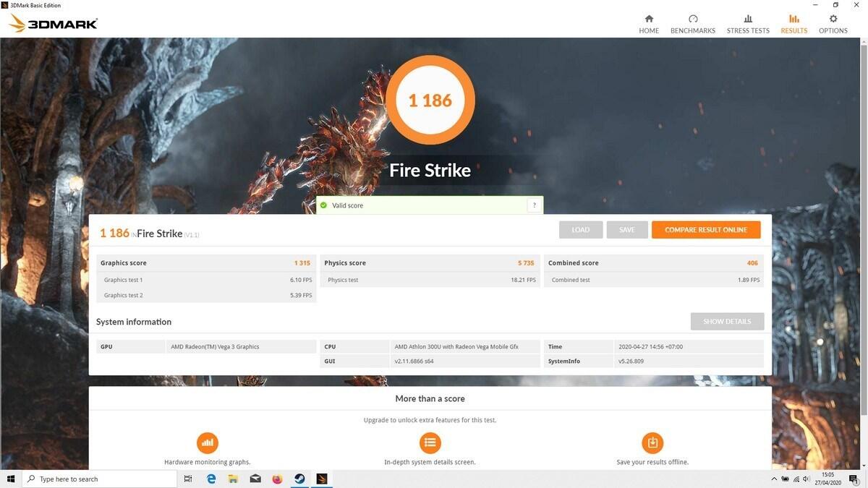Click the Graphics score value 1 315
The image size is (868, 488).
[302, 263]
